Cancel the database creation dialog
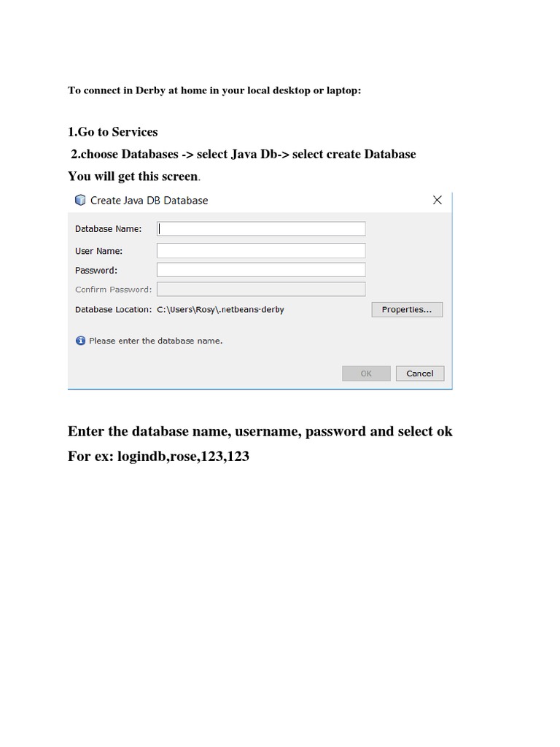Image resolution: width=560 pixels, height=747 pixels. (420, 373)
